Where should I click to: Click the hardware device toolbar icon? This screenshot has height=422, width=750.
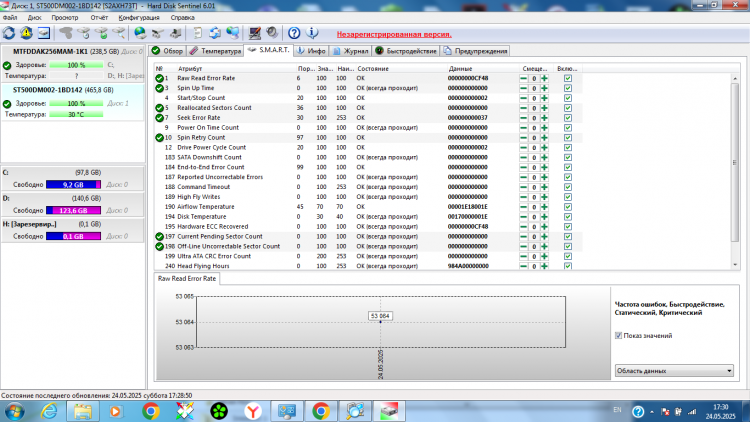tap(176, 33)
